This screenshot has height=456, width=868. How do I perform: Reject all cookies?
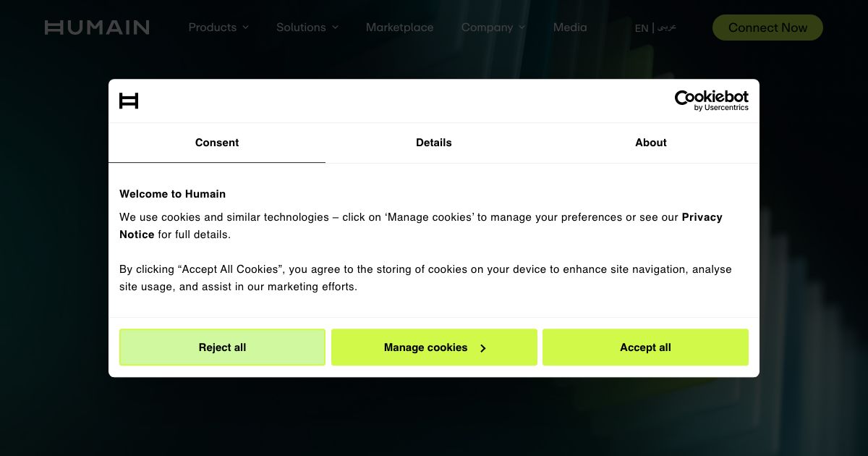222,347
